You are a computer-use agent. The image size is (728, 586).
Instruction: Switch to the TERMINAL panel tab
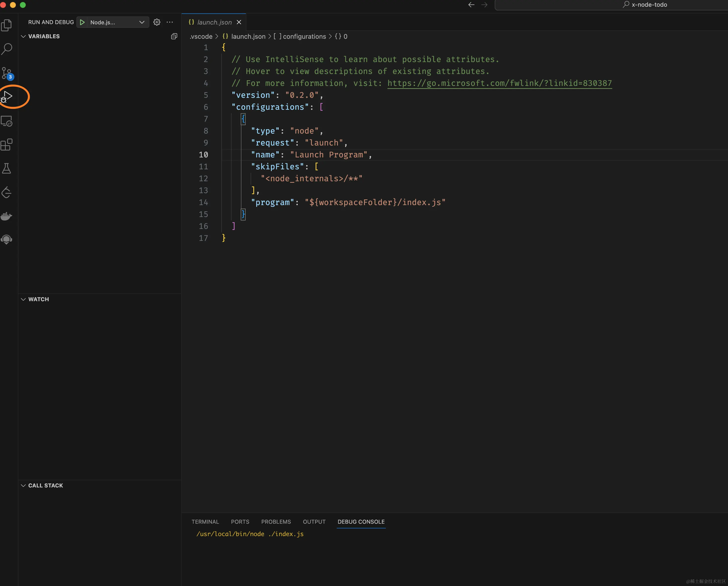tap(205, 522)
